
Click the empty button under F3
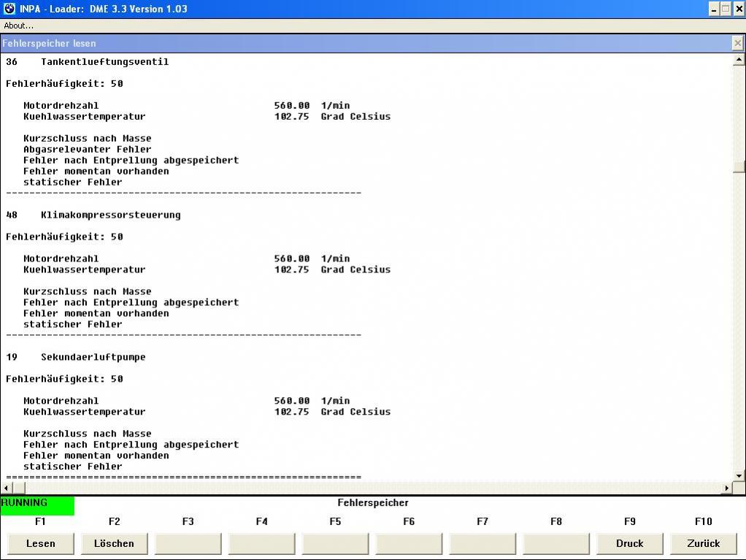pos(188,543)
